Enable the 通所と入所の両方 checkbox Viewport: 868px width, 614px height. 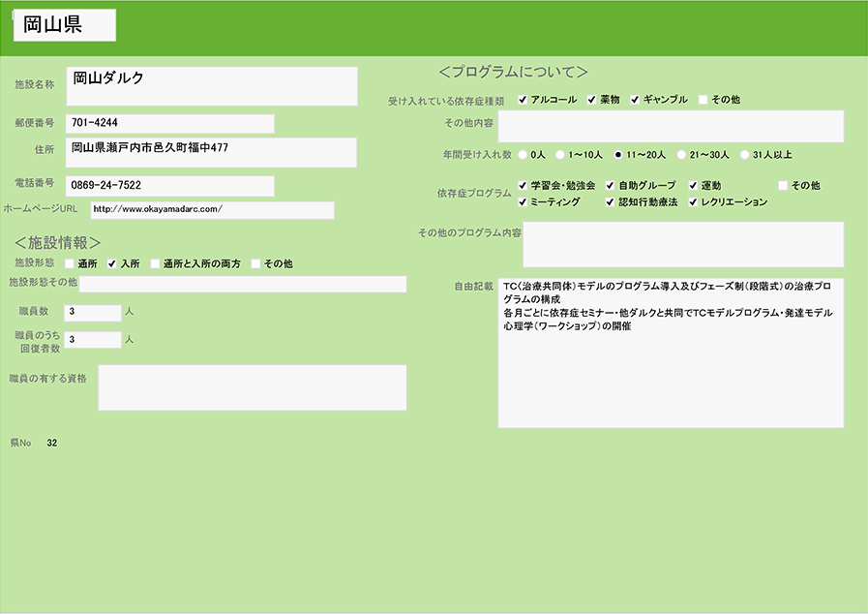pyautogui.click(x=155, y=263)
